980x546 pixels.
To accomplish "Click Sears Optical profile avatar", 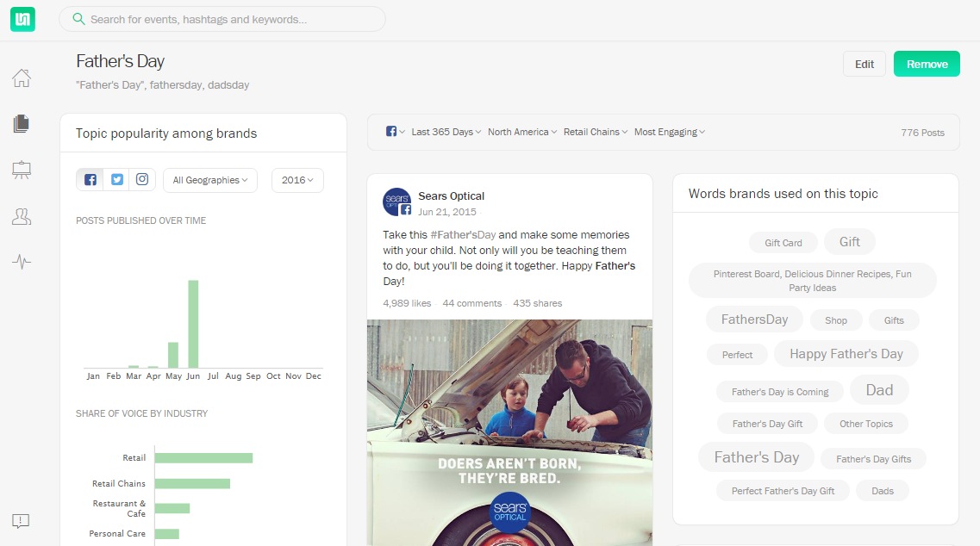I will 396,202.
